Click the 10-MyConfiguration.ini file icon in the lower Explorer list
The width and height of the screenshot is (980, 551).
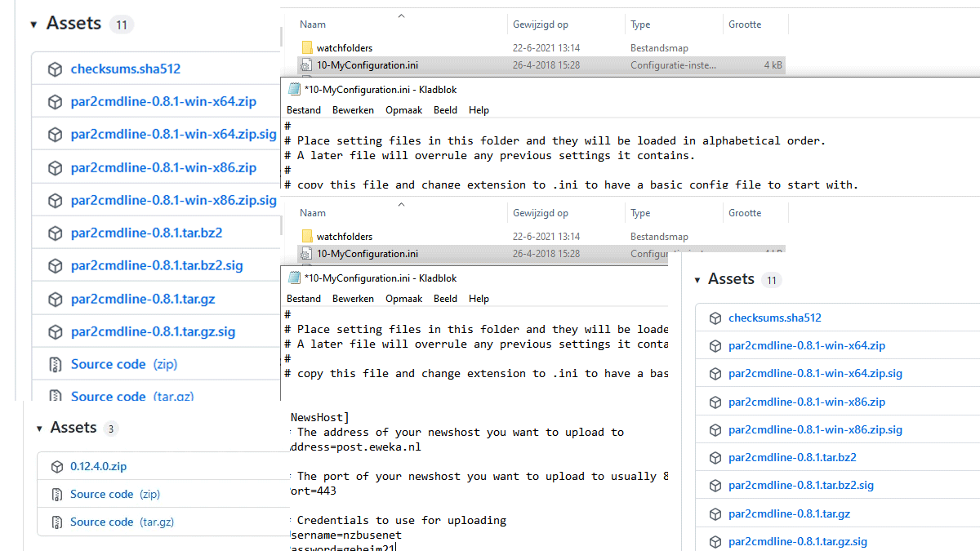(307, 254)
